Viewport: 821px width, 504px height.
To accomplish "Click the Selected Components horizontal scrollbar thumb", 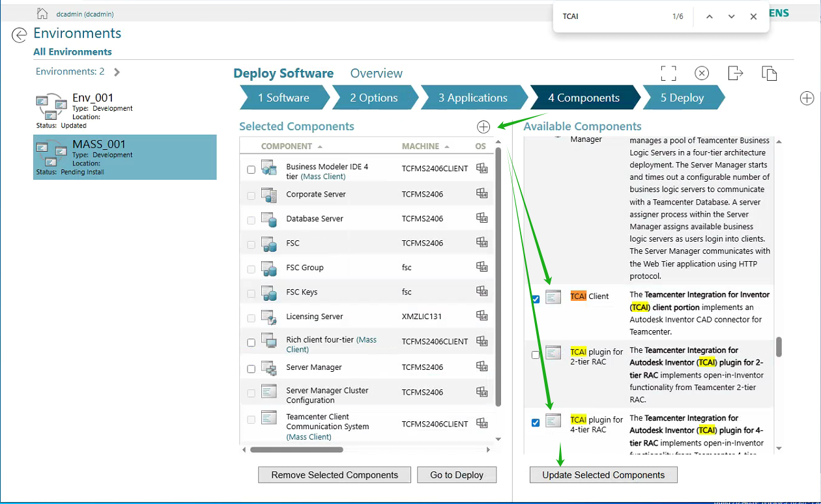I will pyautogui.click(x=296, y=449).
